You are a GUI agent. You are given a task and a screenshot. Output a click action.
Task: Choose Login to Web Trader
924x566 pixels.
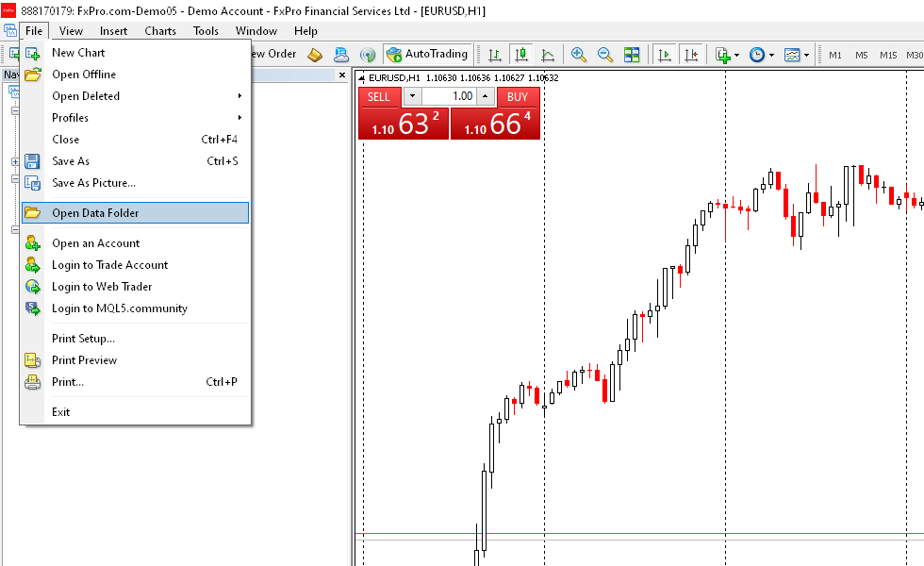pyautogui.click(x=135, y=287)
